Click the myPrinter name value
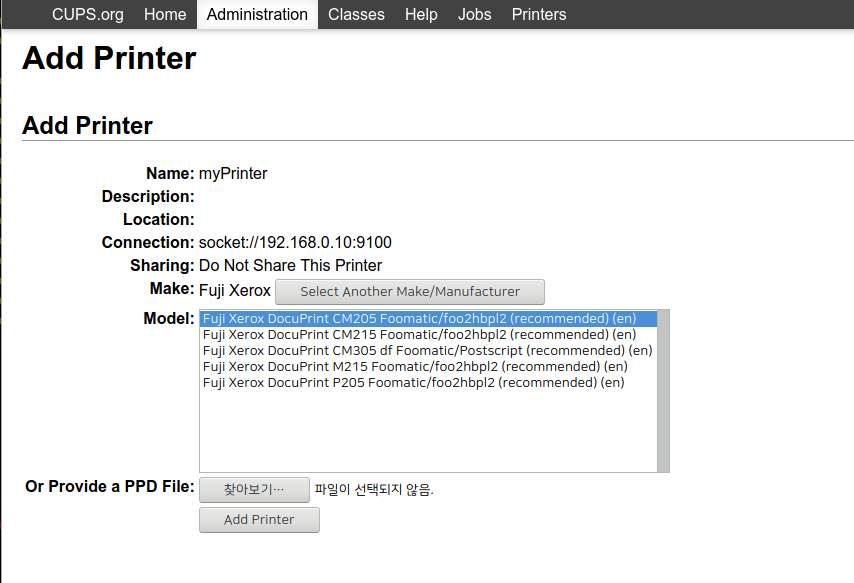This screenshot has height=583, width=854. [x=233, y=174]
